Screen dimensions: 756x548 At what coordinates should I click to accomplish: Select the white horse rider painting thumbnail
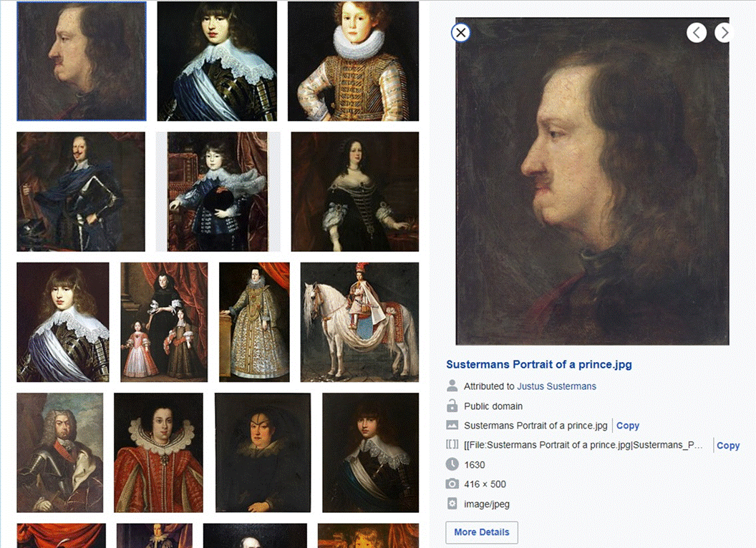tap(359, 322)
